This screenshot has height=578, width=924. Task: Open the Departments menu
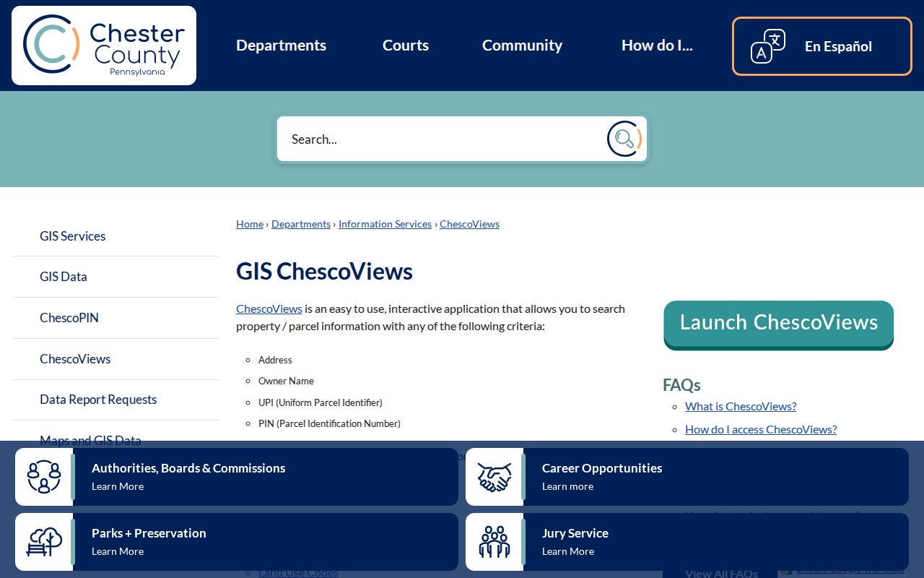(x=282, y=46)
